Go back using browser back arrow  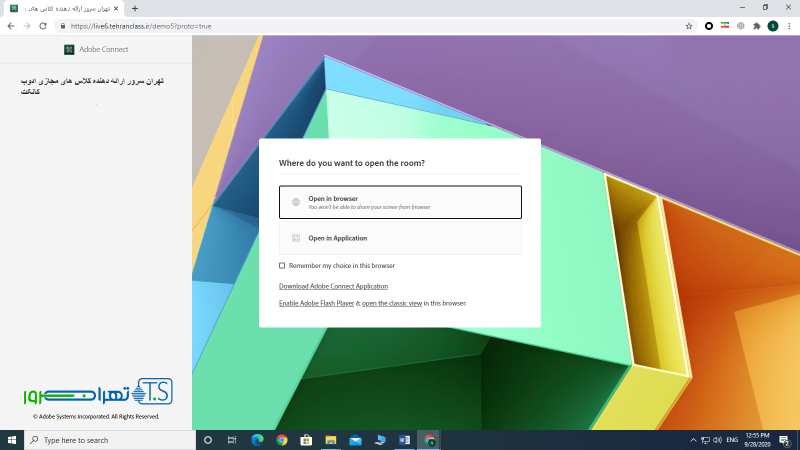[11, 25]
